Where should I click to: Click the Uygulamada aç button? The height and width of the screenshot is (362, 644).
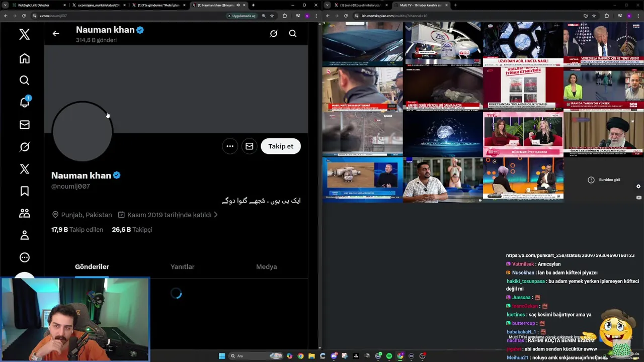tap(242, 16)
